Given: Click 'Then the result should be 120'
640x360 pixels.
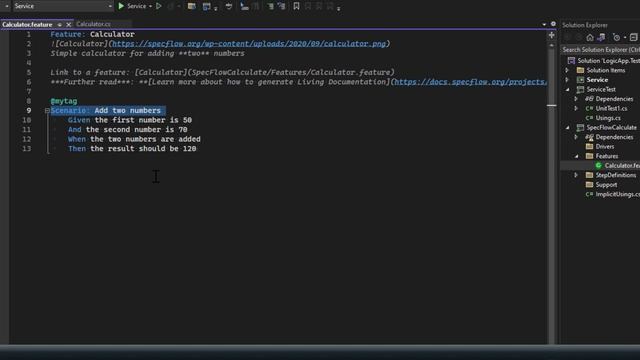Looking at the screenshot, I should coord(132,149).
